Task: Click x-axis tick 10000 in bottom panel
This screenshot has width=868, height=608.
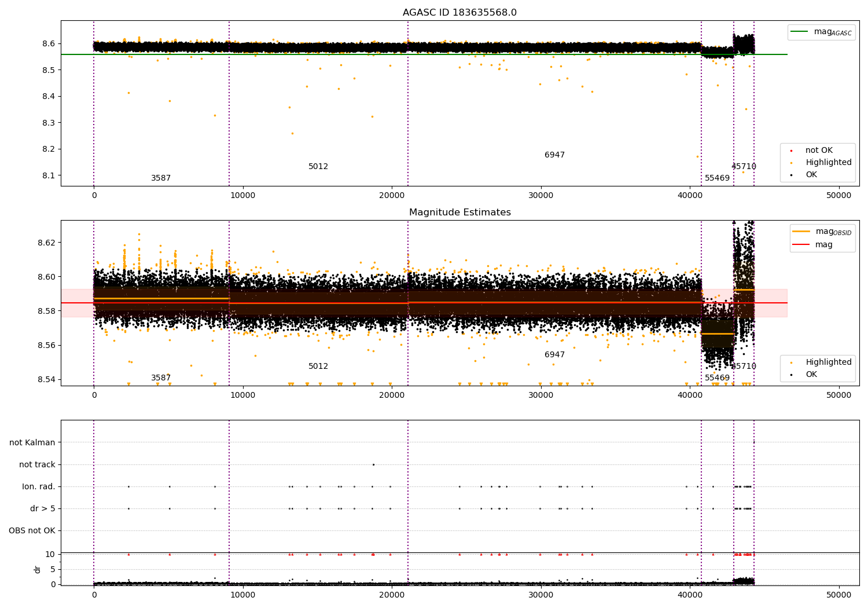Action: click(x=243, y=595)
